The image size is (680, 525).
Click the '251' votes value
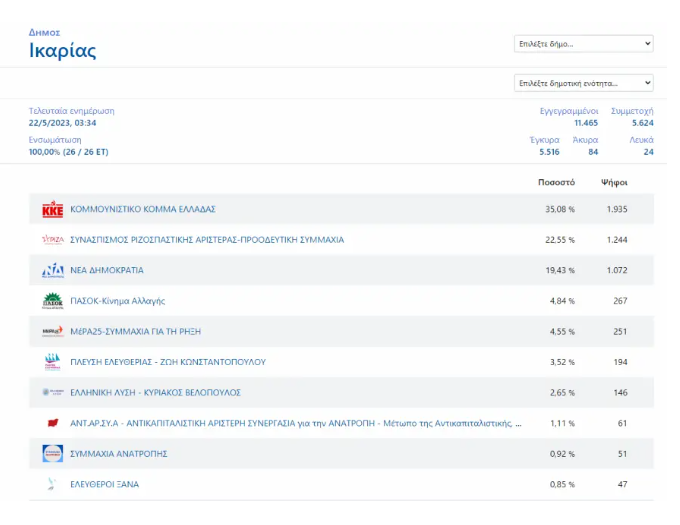point(620,332)
